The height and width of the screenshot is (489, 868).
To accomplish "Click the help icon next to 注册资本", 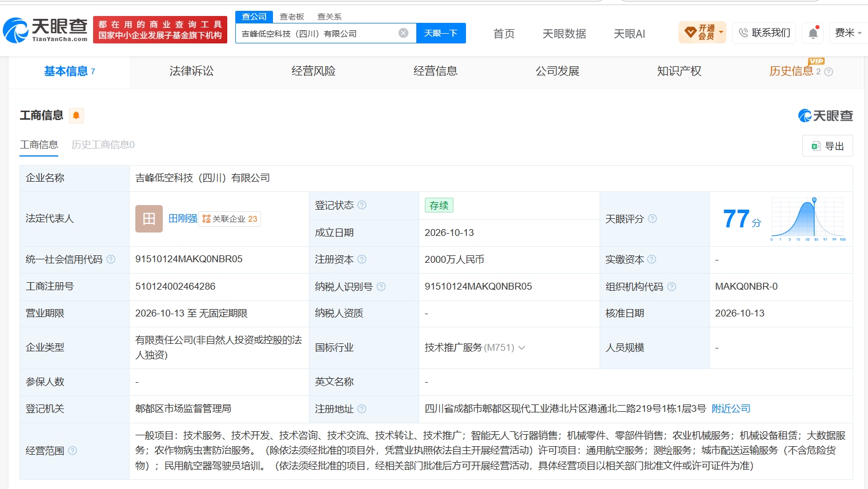I will [362, 259].
